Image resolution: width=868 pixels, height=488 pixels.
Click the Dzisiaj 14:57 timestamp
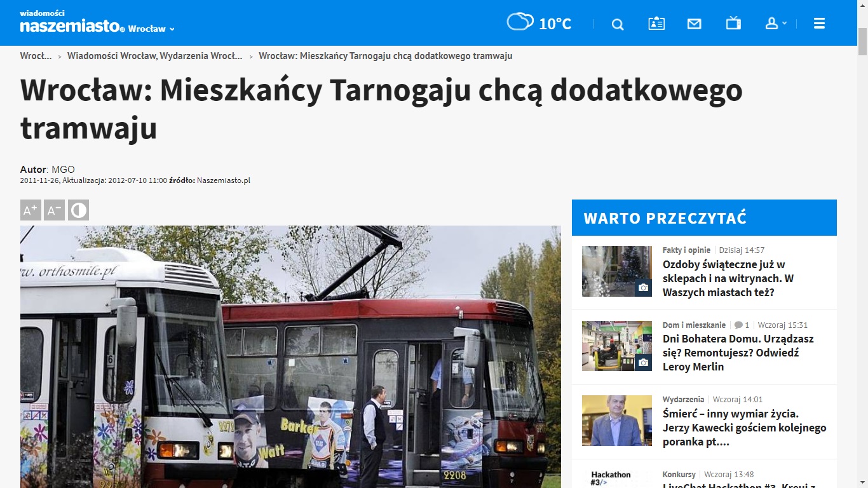[x=742, y=250]
